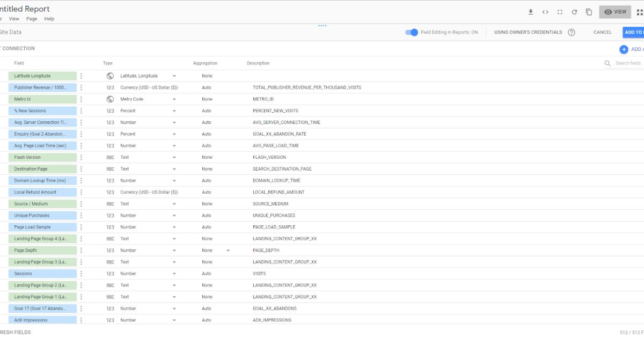This screenshot has height=338, width=644.
Task: Open help for owner's credentials
Action: 572,32
